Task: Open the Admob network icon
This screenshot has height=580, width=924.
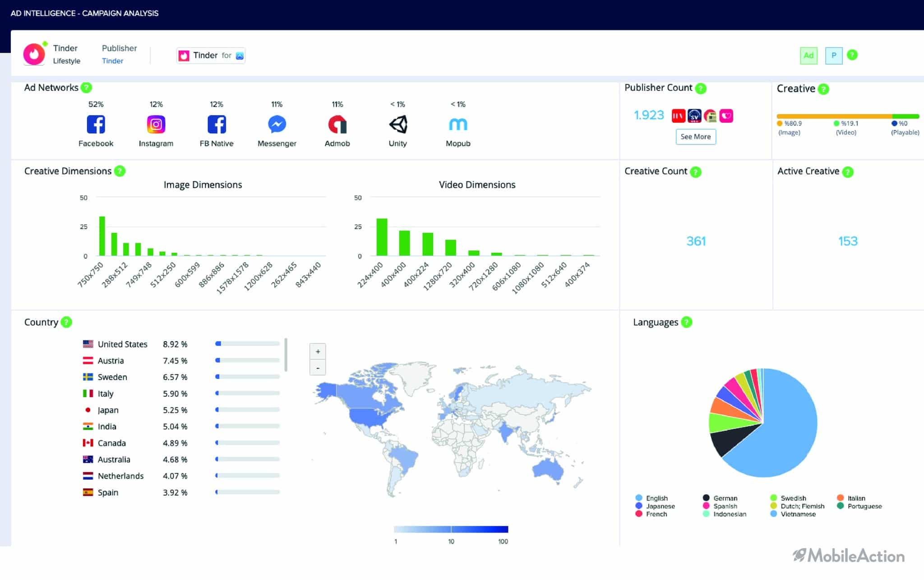Action: (337, 124)
